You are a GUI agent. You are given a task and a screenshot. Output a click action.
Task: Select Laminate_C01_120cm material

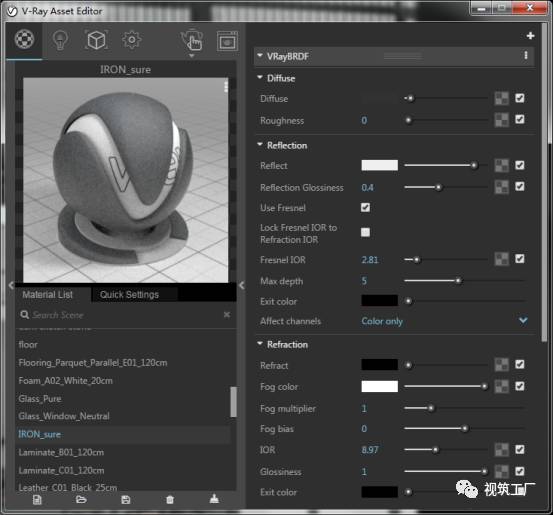(x=61, y=470)
